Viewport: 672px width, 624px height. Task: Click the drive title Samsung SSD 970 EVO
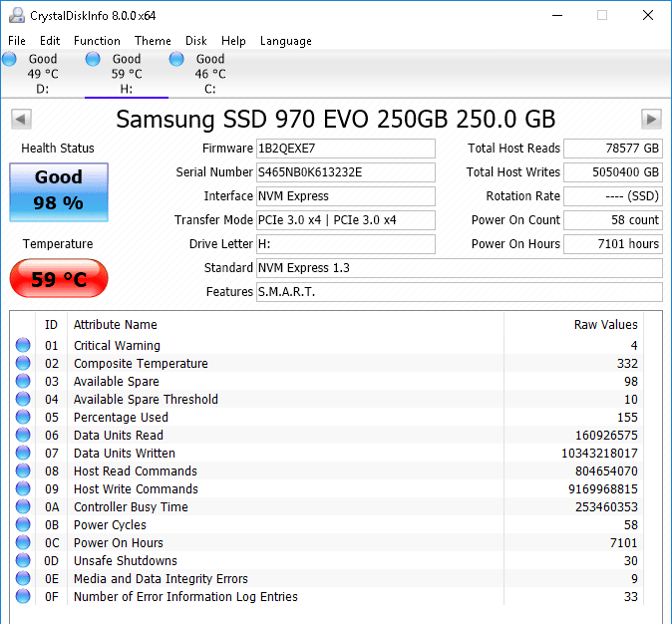click(x=336, y=120)
